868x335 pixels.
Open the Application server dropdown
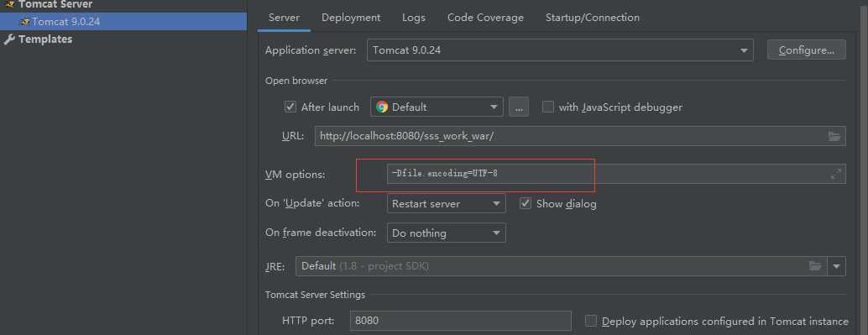pos(560,50)
